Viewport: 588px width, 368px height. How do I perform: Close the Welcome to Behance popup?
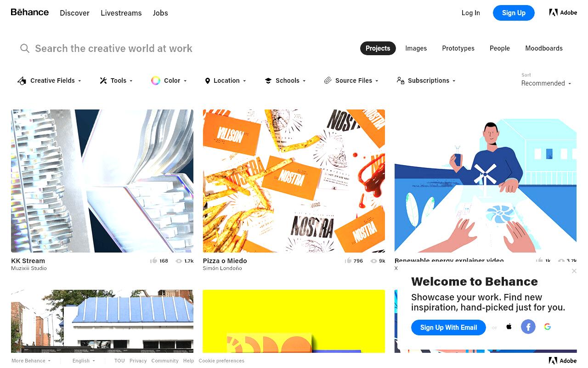pyautogui.click(x=574, y=271)
